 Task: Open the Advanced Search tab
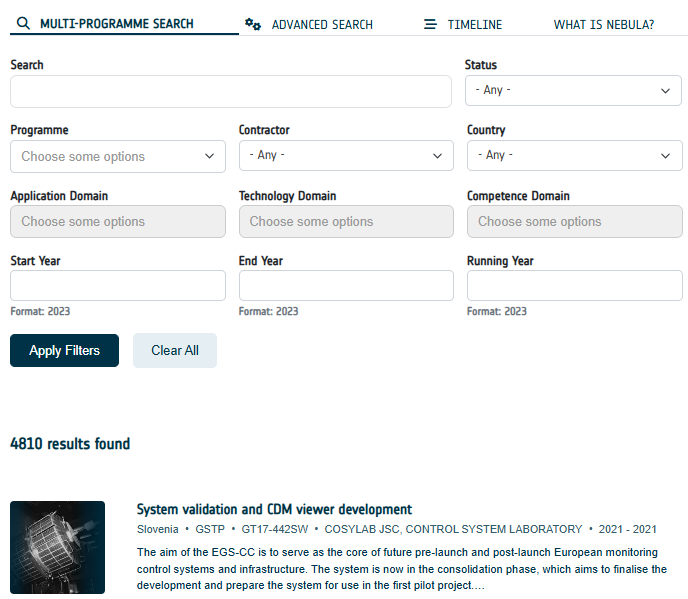(321, 24)
